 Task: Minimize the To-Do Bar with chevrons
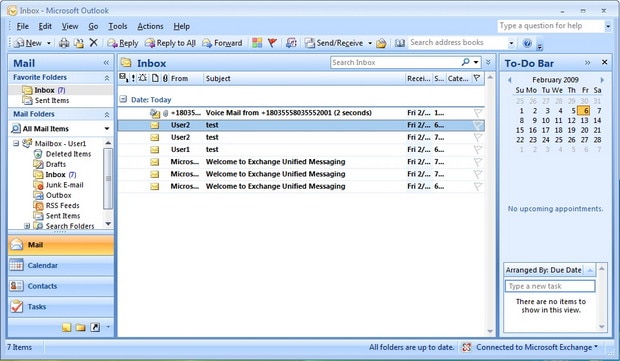[x=588, y=62]
